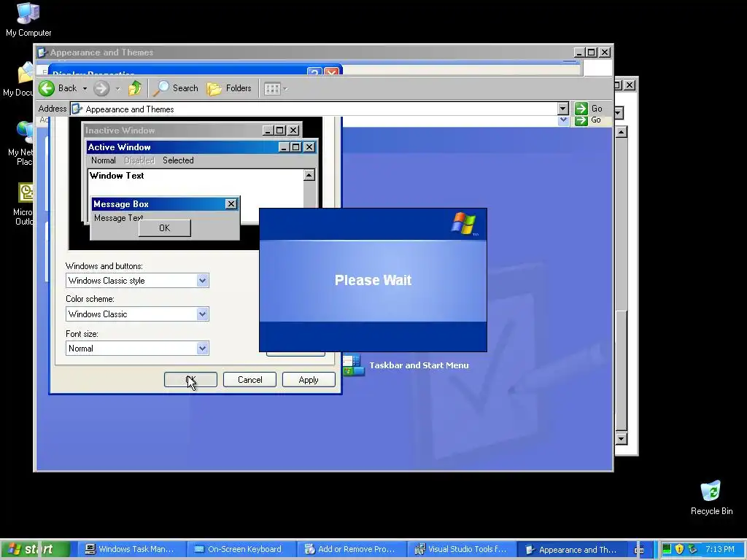
Task: Click the grayed Forward arrow icon
Action: (101, 88)
